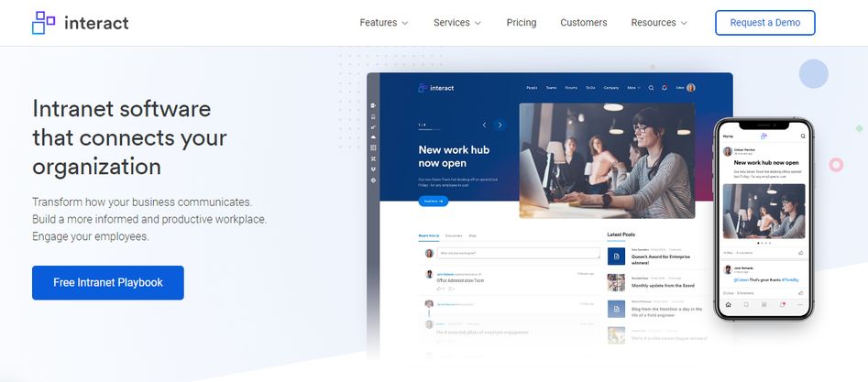The image size is (868, 382).
Task: Click the Queen's Award post document thumbnail
Action: point(616,256)
